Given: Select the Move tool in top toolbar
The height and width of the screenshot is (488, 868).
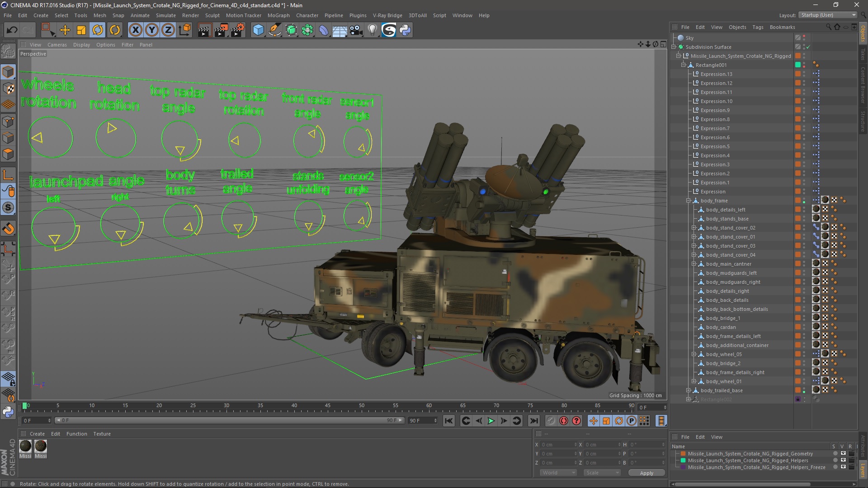Looking at the screenshot, I should [x=65, y=30].
